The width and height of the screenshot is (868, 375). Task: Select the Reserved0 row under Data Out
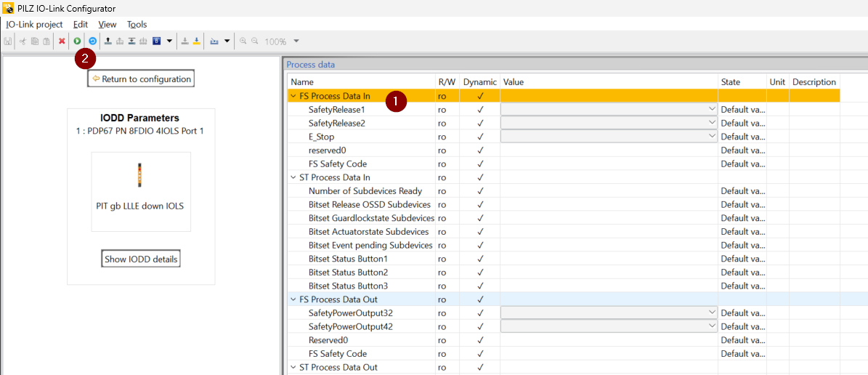564,340
